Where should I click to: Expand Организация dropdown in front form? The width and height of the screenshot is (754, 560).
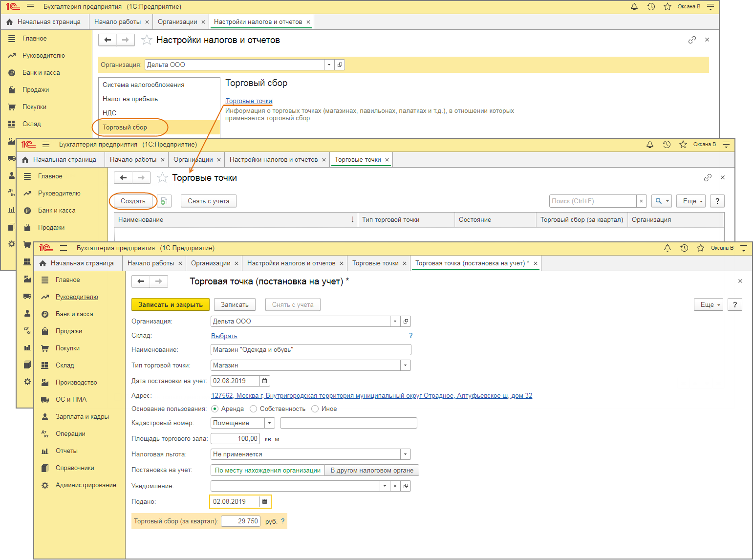(x=395, y=321)
